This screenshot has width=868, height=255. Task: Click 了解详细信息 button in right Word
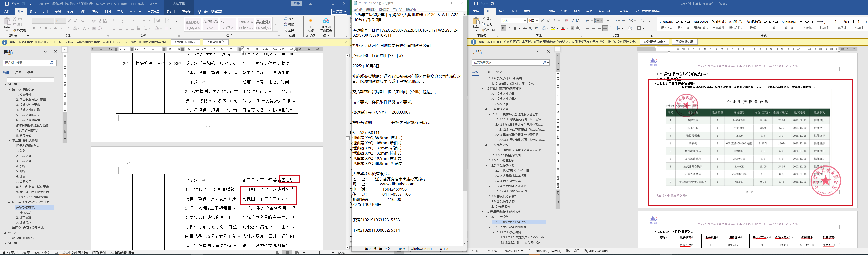click(684, 42)
